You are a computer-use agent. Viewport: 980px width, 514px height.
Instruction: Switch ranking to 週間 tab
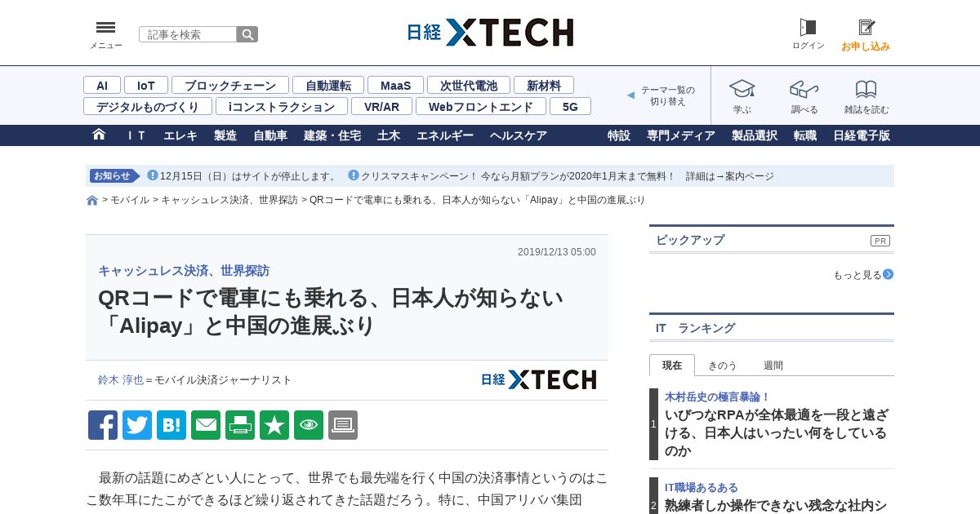773,366
